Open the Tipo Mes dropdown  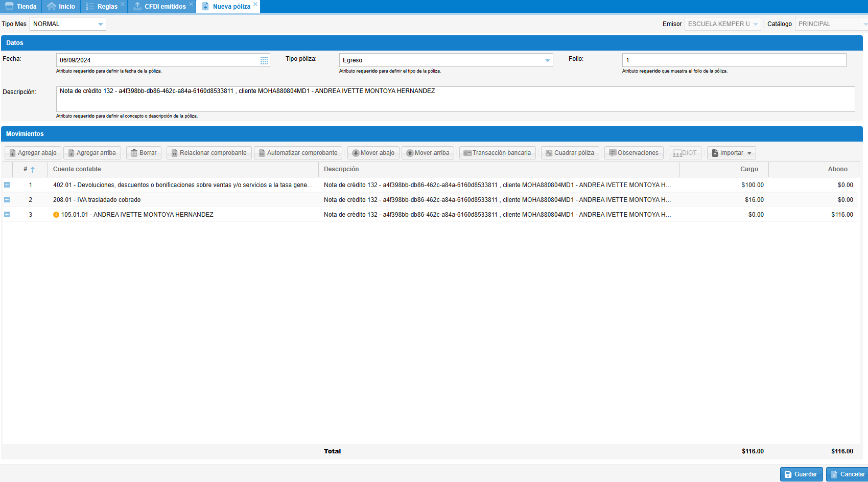[x=100, y=24]
